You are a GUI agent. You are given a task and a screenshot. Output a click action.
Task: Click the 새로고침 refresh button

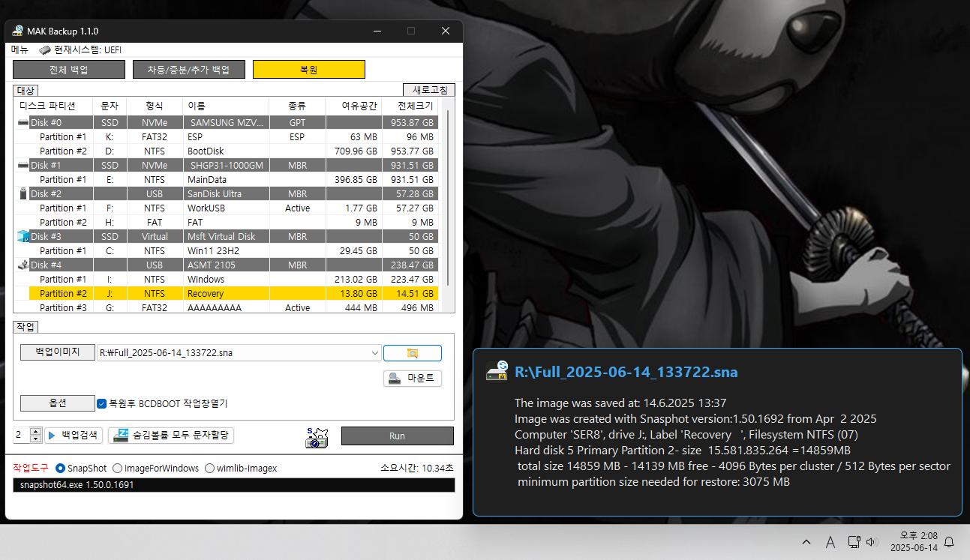(428, 90)
